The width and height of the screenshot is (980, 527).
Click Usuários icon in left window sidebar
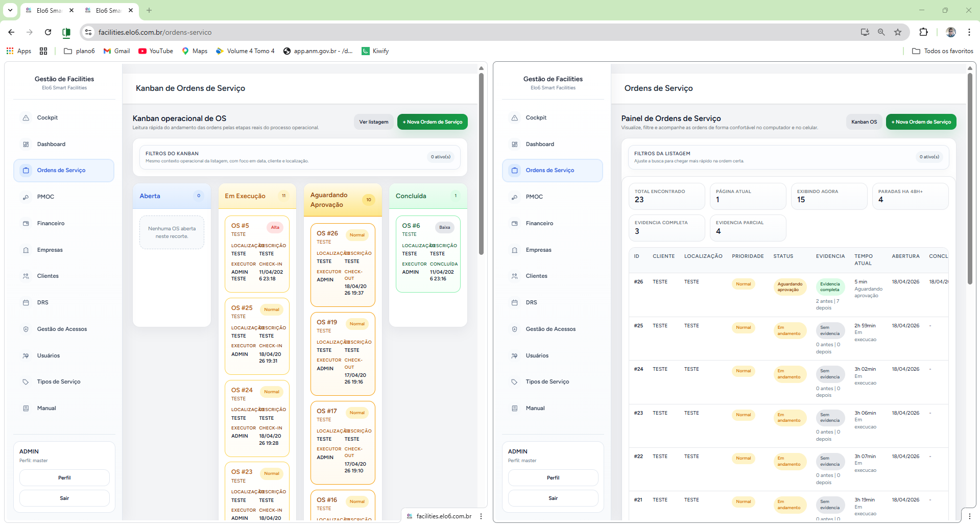pos(26,356)
